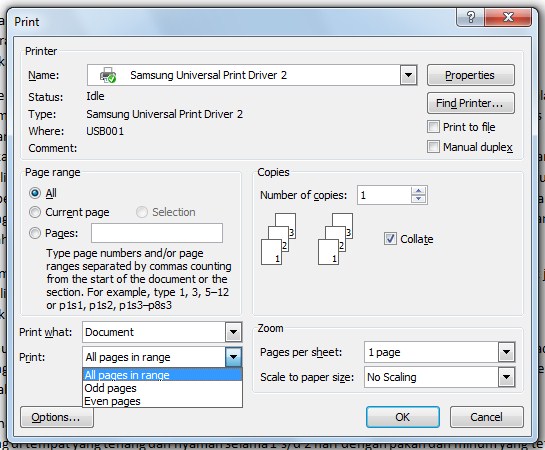This screenshot has width=545, height=450.
Task: Click the Help question mark button
Action: pos(470,17)
